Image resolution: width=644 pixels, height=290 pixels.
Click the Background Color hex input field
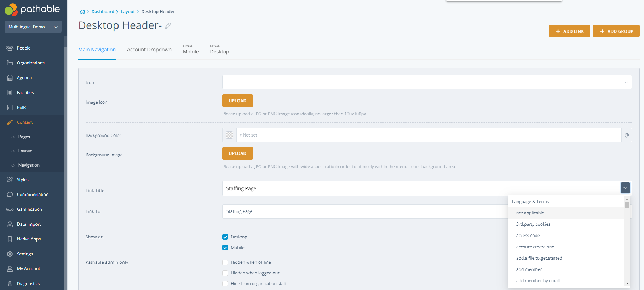429,135
